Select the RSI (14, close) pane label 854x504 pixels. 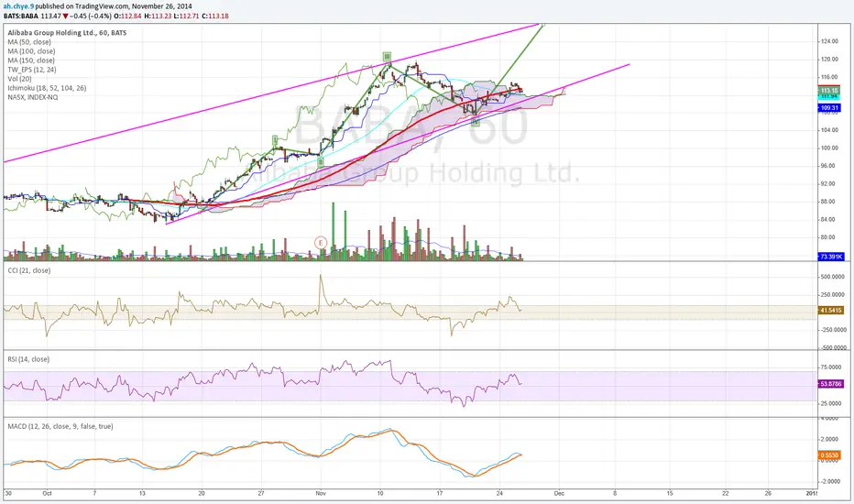(28, 359)
